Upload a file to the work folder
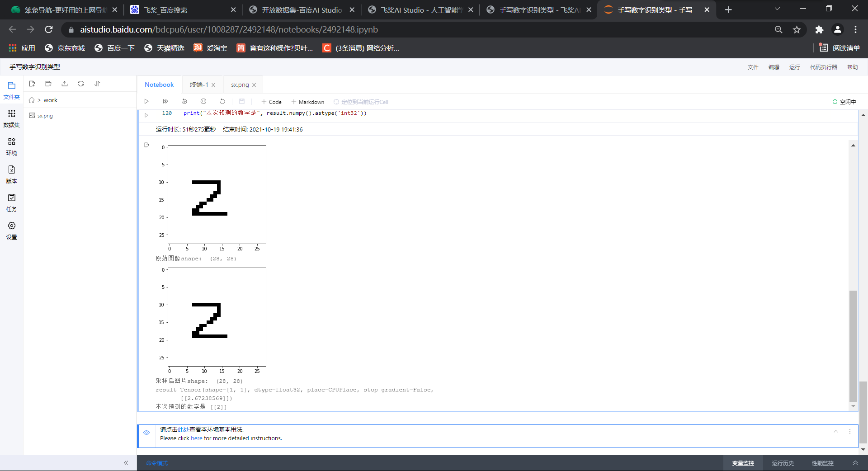Viewport: 868px width, 471px height. click(x=64, y=84)
